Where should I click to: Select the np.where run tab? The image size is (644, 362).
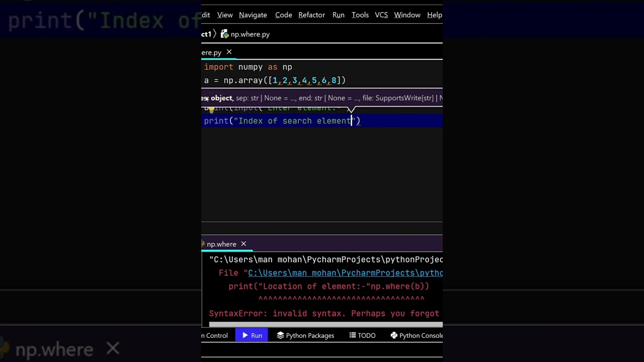221,244
